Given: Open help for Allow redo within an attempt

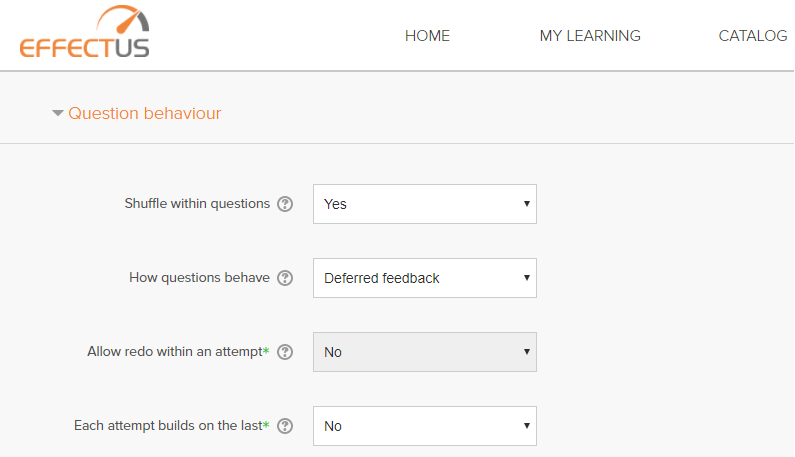Looking at the screenshot, I should pos(285,352).
